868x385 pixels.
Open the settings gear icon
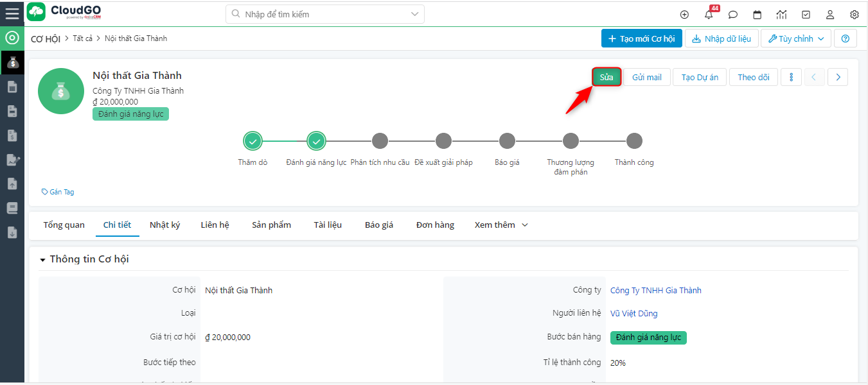click(x=854, y=15)
